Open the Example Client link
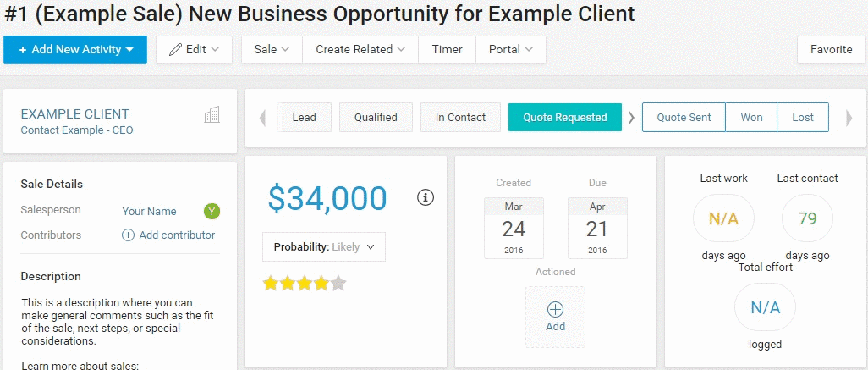The width and height of the screenshot is (868, 370). [75, 114]
